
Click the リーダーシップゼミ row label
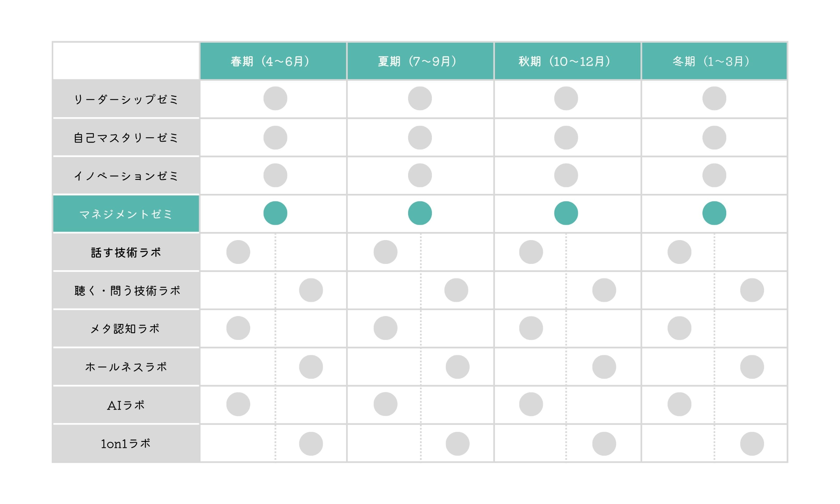click(x=126, y=99)
